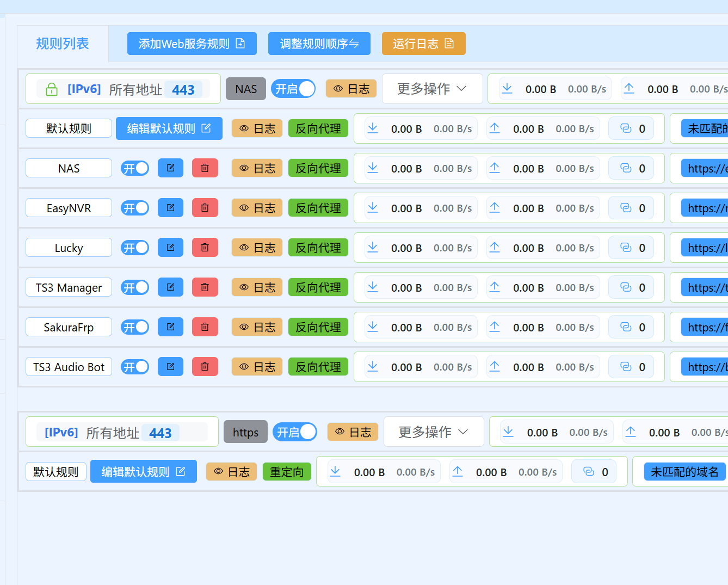
Task: Toggle the https group 开启 switch
Action: 295,432
